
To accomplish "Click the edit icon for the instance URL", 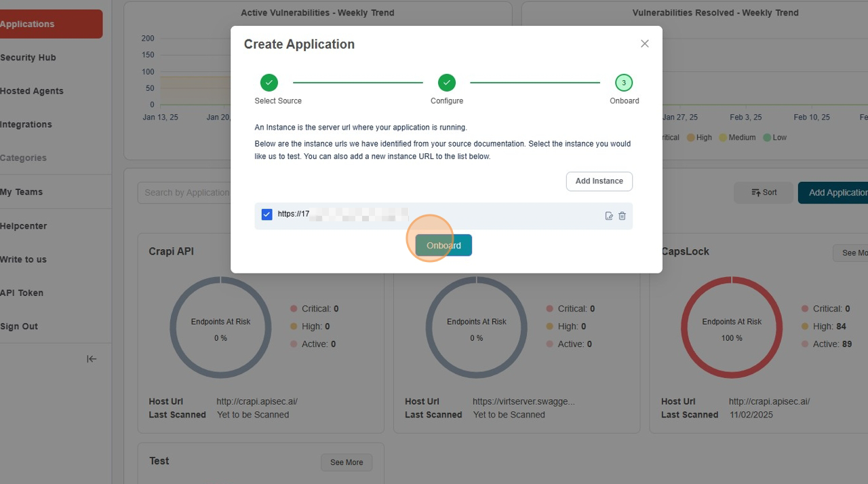I will 609,216.
